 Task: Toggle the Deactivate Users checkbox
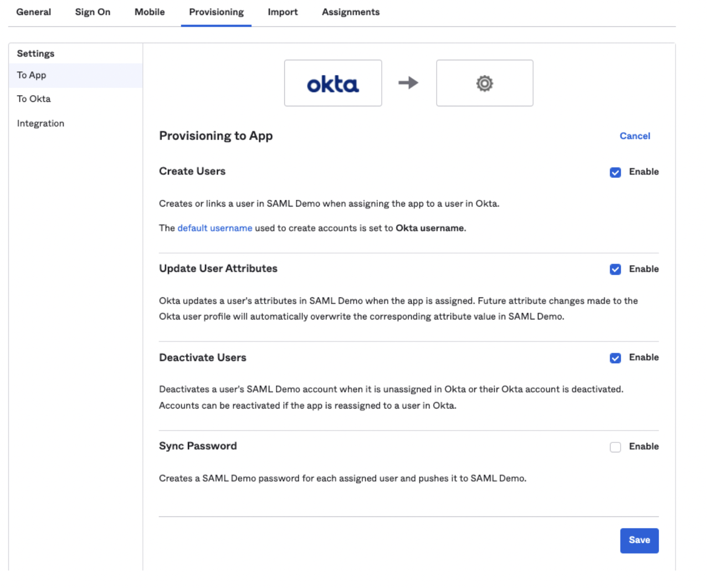coord(615,358)
